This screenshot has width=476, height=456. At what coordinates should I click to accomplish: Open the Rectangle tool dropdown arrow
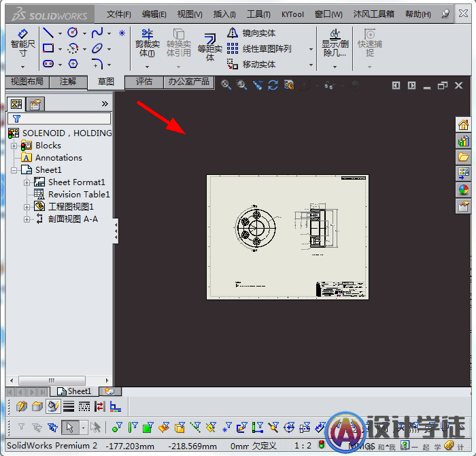click(x=60, y=49)
